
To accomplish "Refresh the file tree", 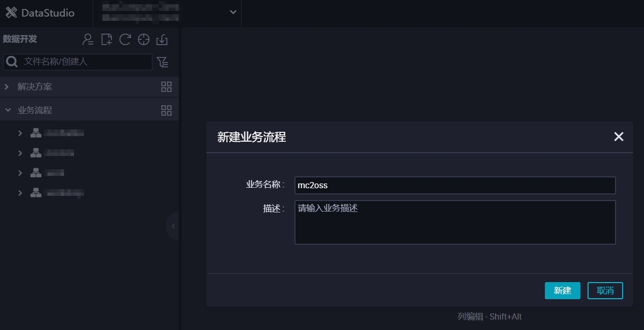I will pyautogui.click(x=125, y=39).
